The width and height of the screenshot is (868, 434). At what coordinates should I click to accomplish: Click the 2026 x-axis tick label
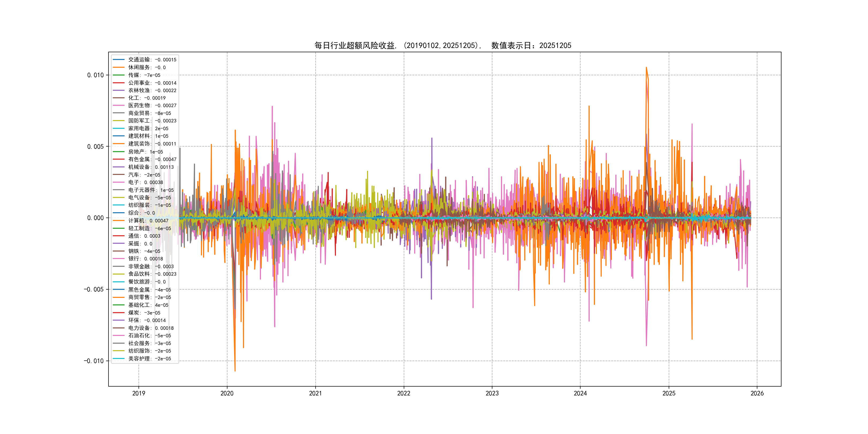point(757,393)
